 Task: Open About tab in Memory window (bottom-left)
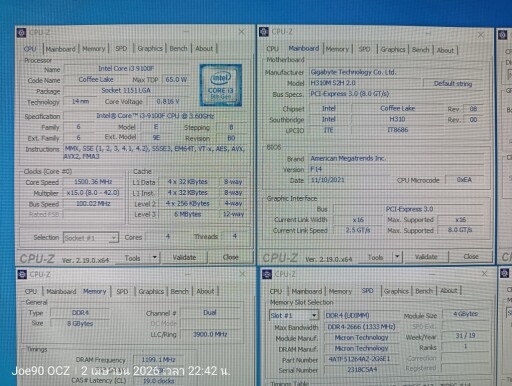[x=205, y=291]
